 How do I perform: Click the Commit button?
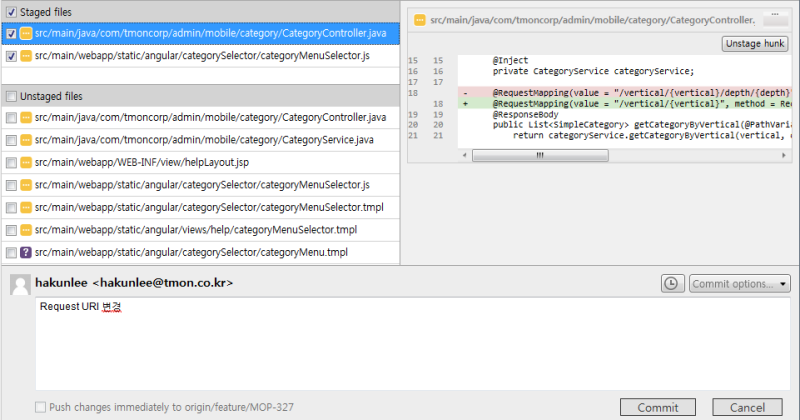click(658, 407)
